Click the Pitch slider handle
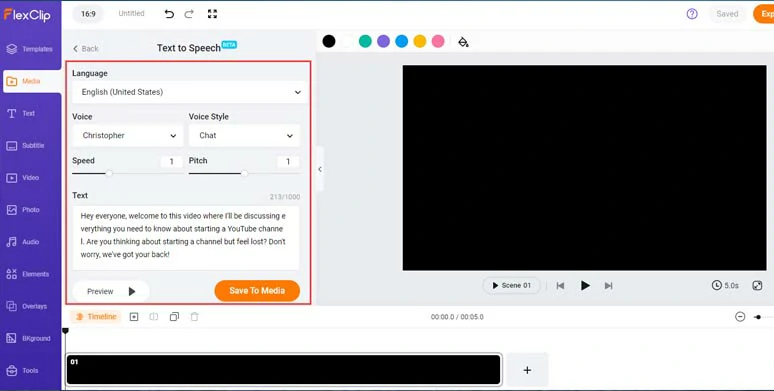 pyautogui.click(x=244, y=173)
